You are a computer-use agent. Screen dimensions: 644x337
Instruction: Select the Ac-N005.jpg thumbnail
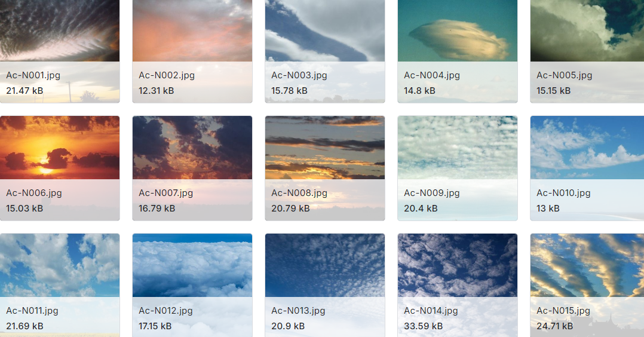(x=587, y=31)
